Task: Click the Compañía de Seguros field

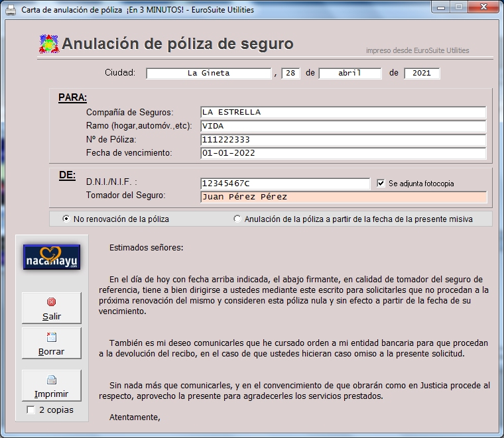Action: [x=343, y=112]
